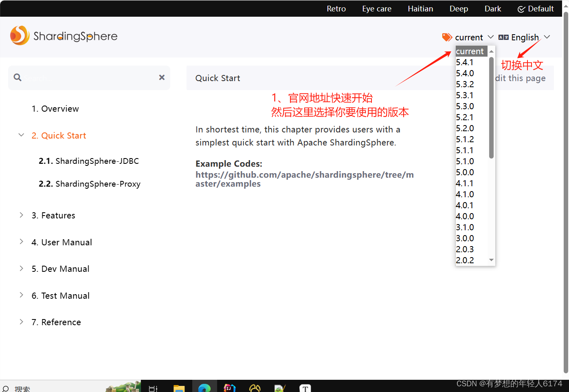Select current in the version list

coord(471,51)
